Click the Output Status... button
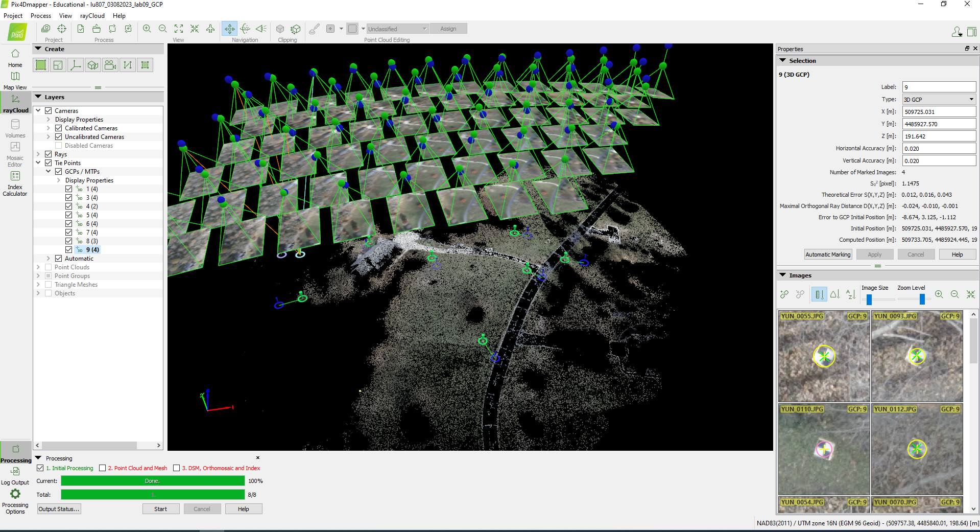The width and height of the screenshot is (980, 532). coord(59,509)
